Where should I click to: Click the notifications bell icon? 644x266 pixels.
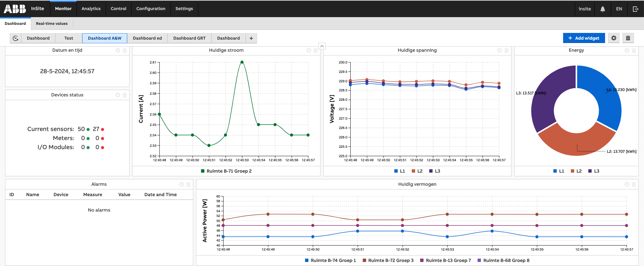pos(602,9)
